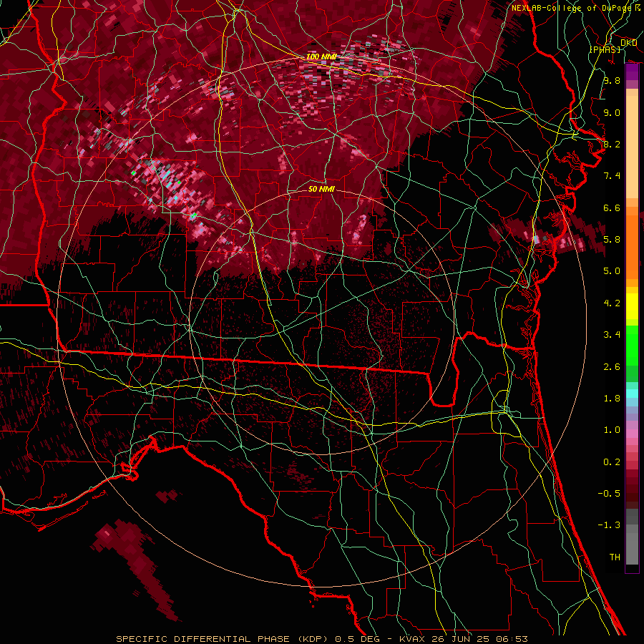Click the -1.3 legend value
Image resolution: width=644 pixels, height=644 pixels.
(609, 525)
